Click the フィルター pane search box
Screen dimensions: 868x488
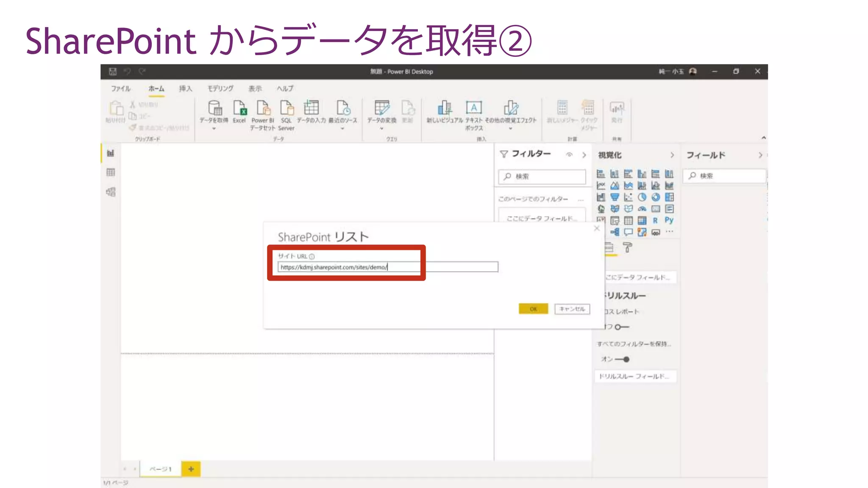[x=542, y=177]
